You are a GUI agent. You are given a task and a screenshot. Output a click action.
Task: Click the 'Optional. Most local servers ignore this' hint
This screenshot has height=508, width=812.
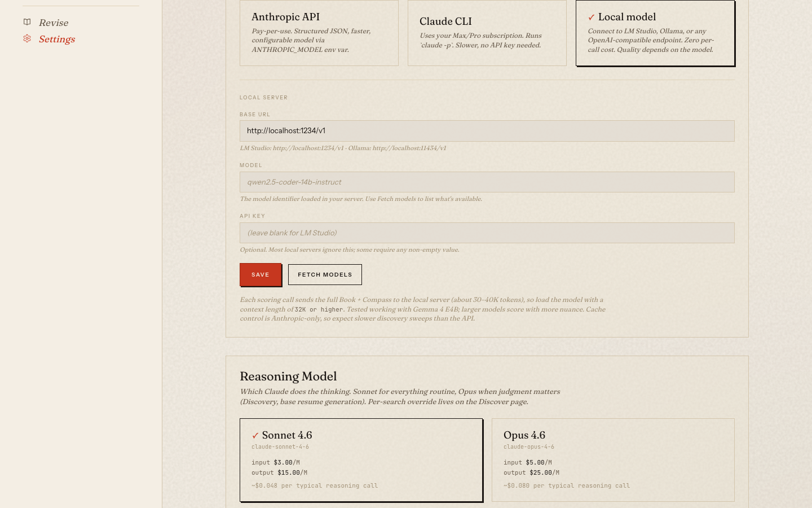pyautogui.click(x=350, y=249)
